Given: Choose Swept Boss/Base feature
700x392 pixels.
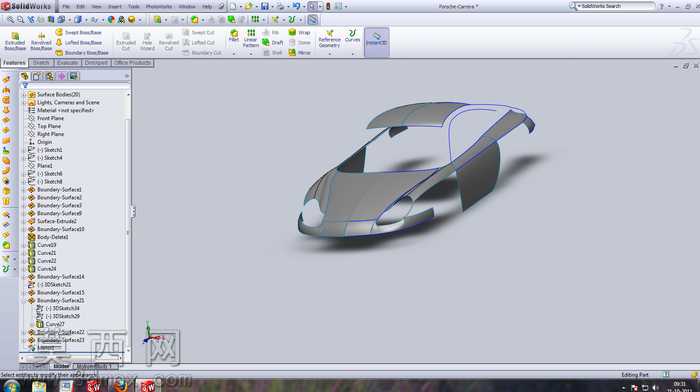Looking at the screenshot, I should tap(79, 33).
